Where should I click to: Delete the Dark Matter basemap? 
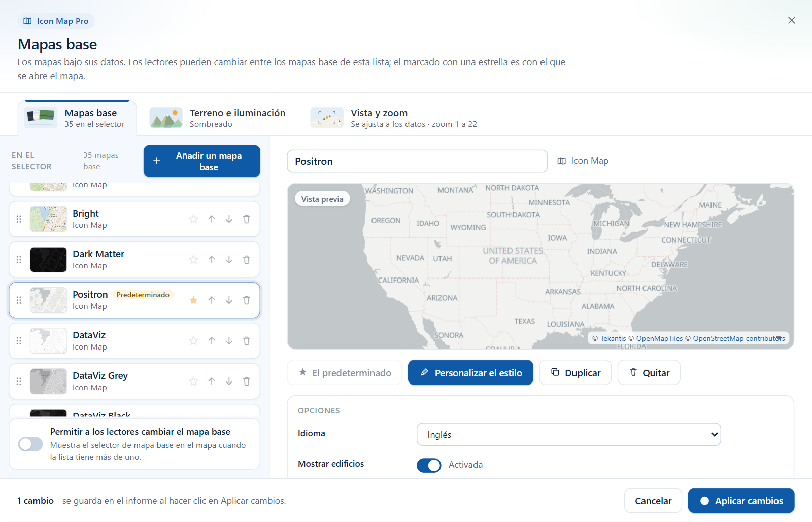click(247, 260)
